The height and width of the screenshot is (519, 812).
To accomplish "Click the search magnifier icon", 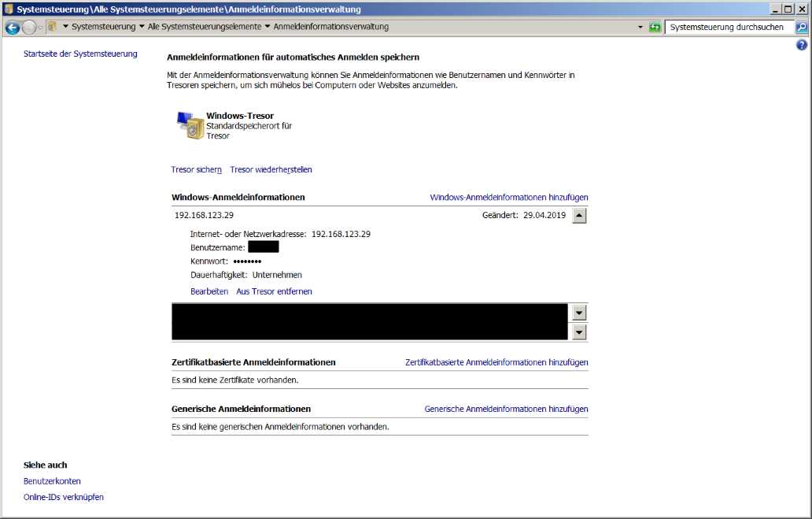I will [802, 27].
